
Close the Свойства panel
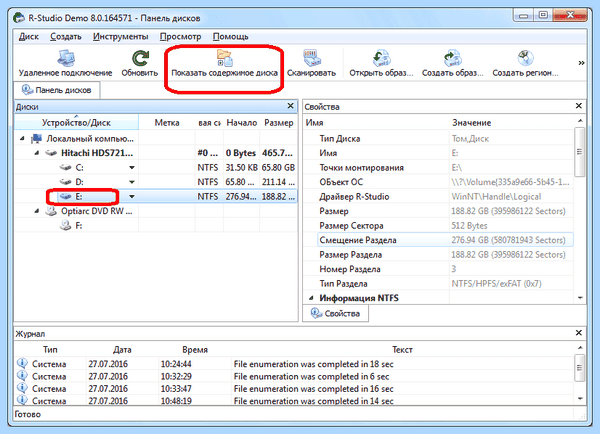point(579,106)
